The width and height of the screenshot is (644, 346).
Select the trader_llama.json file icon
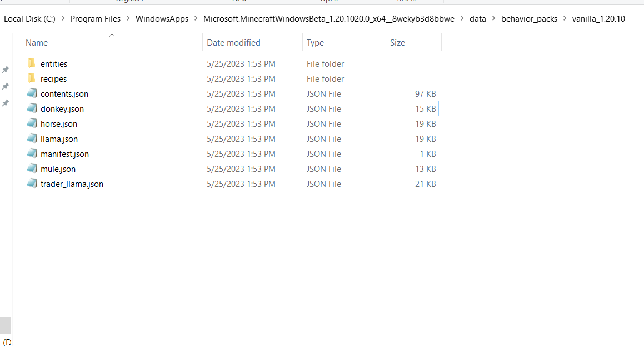pos(32,184)
